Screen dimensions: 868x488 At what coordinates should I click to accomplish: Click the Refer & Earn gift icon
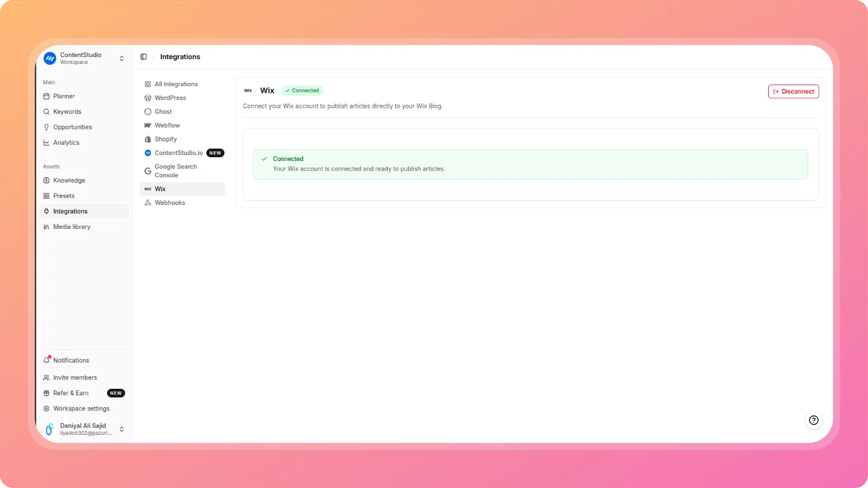click(x=47, y=393)
